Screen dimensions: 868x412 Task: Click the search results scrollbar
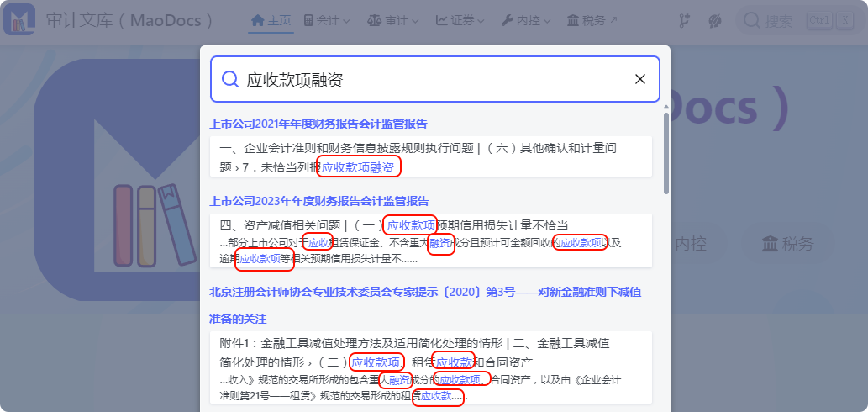(666, 153)
